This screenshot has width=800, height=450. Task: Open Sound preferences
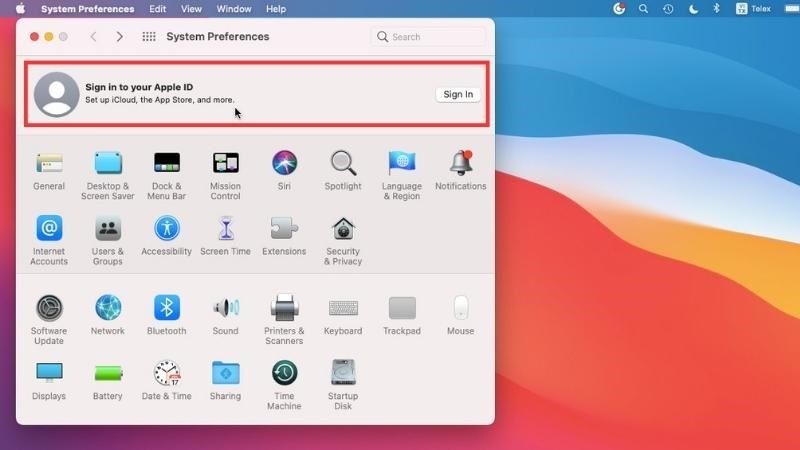(226, 316)
